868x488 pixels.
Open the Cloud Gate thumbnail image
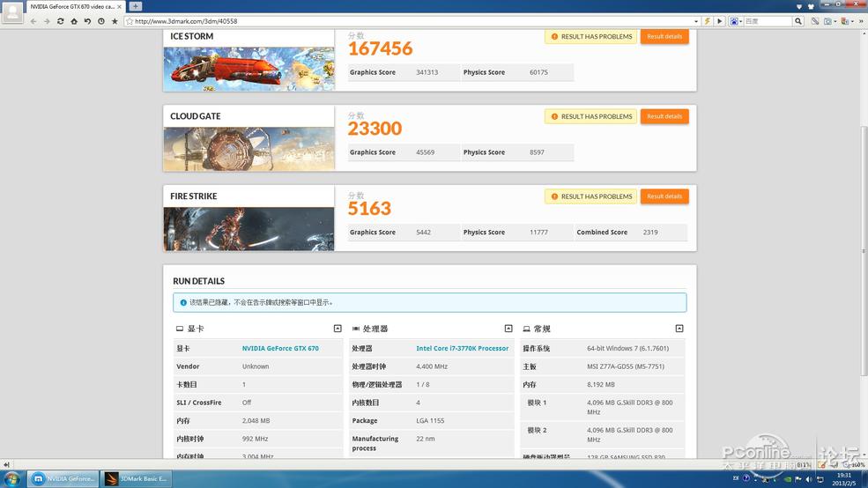pos(249,149)
